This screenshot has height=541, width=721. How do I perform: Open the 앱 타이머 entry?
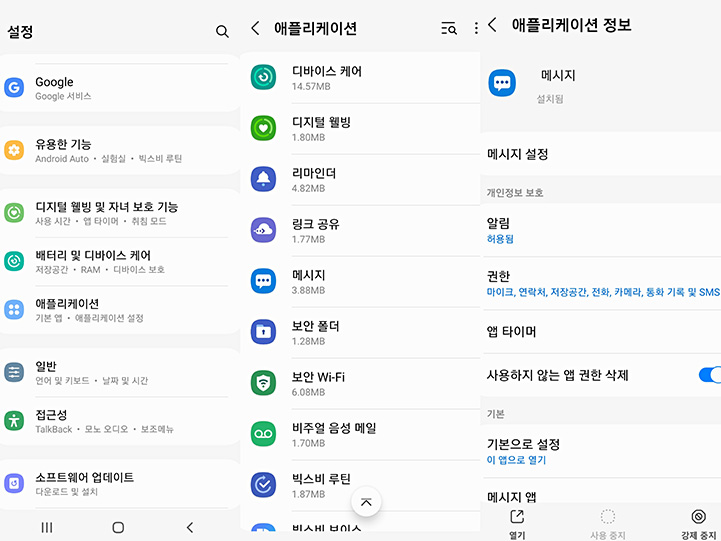pos(601,331)
